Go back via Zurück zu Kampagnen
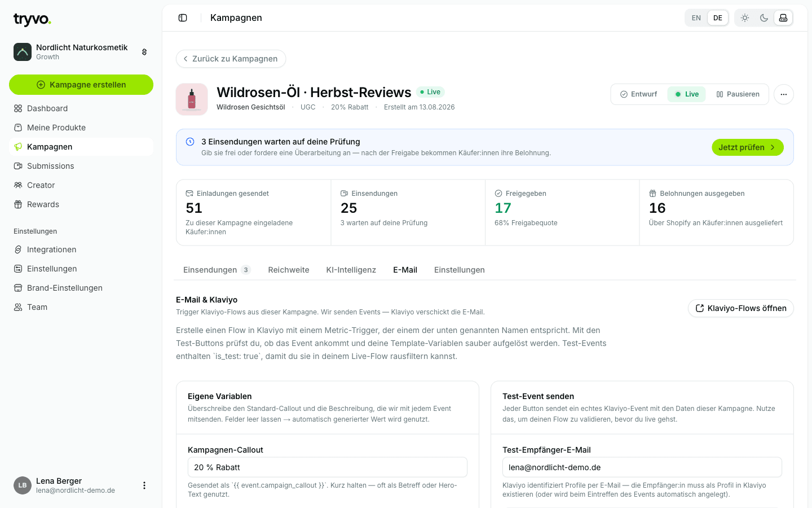 pos(231,59)
